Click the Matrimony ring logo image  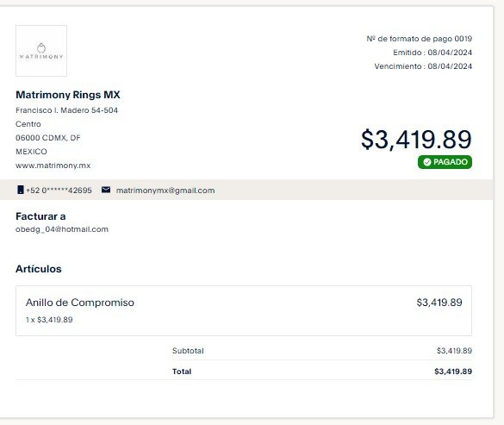(41, 51)
